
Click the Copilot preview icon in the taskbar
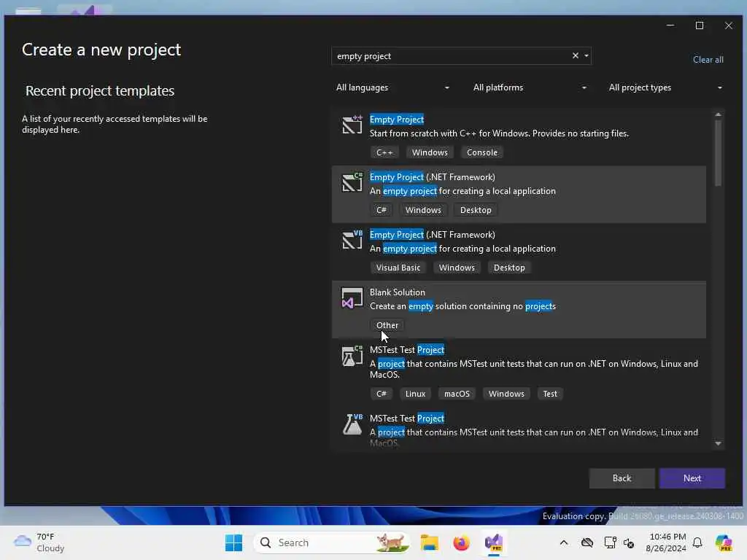pos(724,542)
